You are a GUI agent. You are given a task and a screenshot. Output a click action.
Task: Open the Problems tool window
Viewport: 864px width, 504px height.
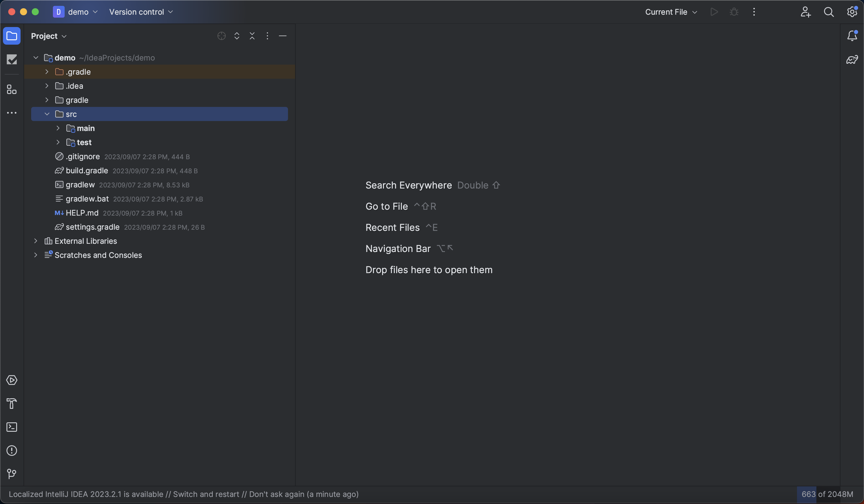pyautogui.click(x=12, y=451)
